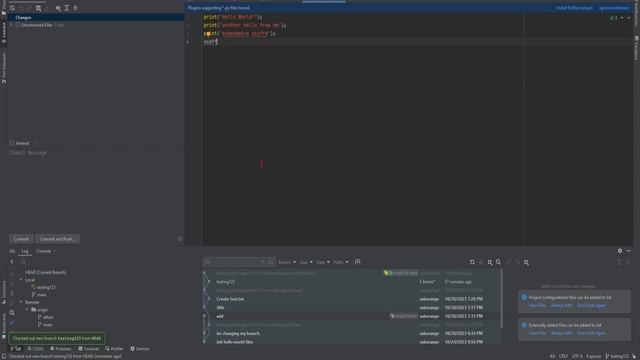Open TODO tool window tab
The image size is (640, 360).
pyautogui.click(x=35, y=349)
